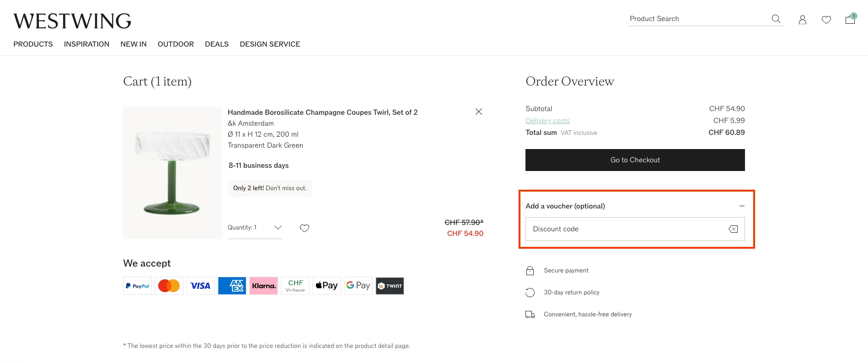Image resolution: width=868 pixels, height=363 pixels.
Task: Open the PRODUCTS menu
Action: pos(33,44)
